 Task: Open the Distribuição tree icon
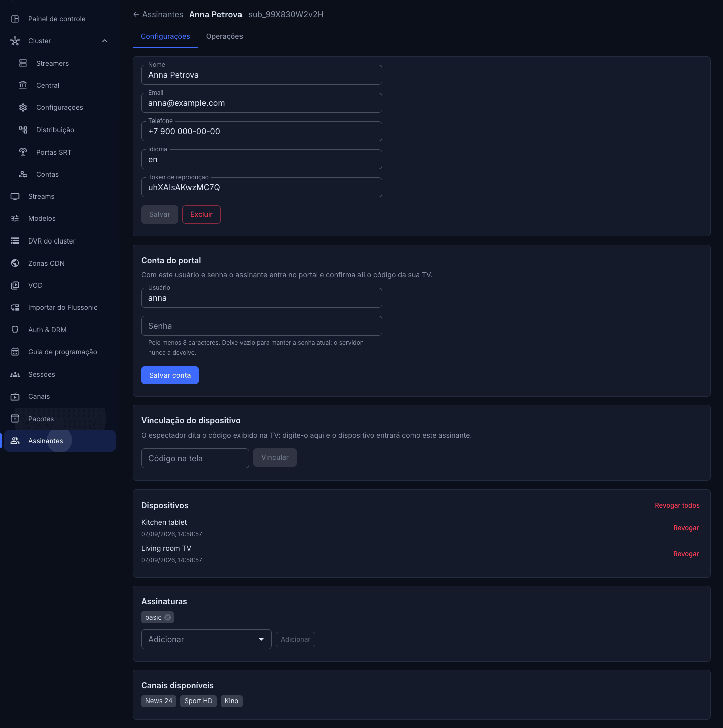coord(23,130)
